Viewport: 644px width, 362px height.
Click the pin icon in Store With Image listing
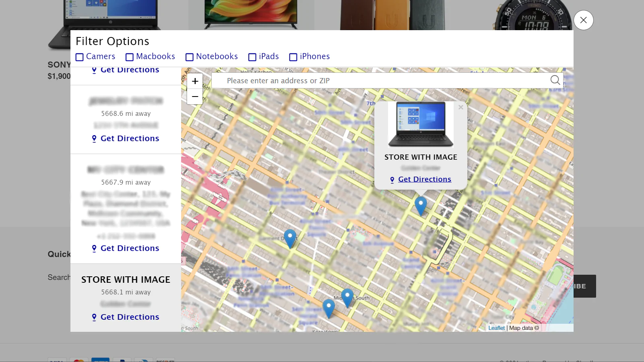94,317
